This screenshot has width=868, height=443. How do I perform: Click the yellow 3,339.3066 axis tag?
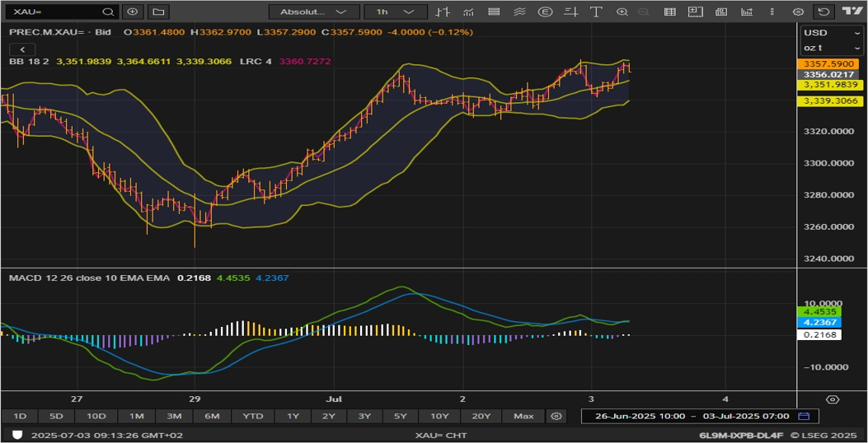coord(829,101)
